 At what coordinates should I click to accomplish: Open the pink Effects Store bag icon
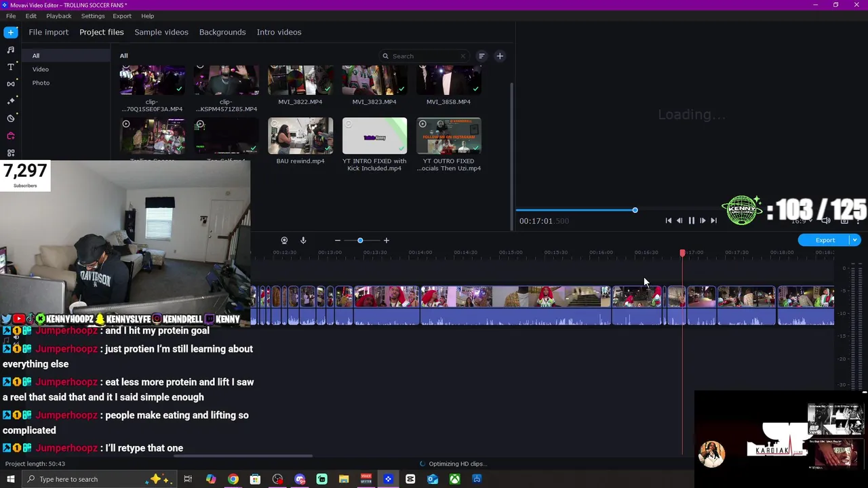pos(11,136)
